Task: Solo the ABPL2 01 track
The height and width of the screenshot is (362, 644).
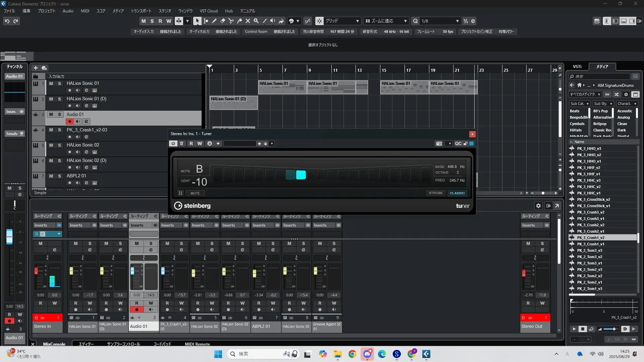Action: coord(59,176)
